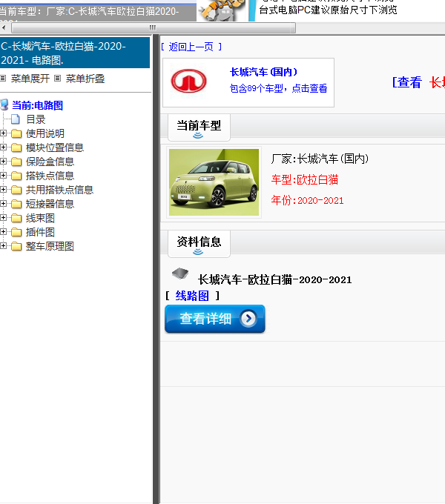Viewport: 445px width, 504px height.
Task: Select 使用说明 in the tree
Action: point(45,133)
